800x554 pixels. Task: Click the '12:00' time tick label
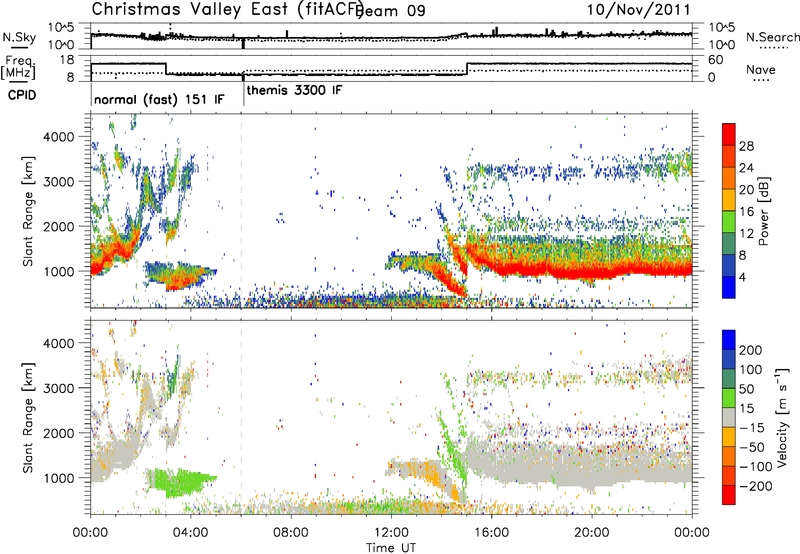391,533
